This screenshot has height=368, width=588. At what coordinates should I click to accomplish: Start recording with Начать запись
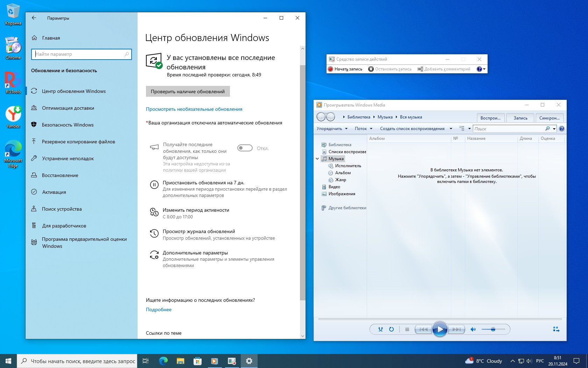[x=345, y=69]
